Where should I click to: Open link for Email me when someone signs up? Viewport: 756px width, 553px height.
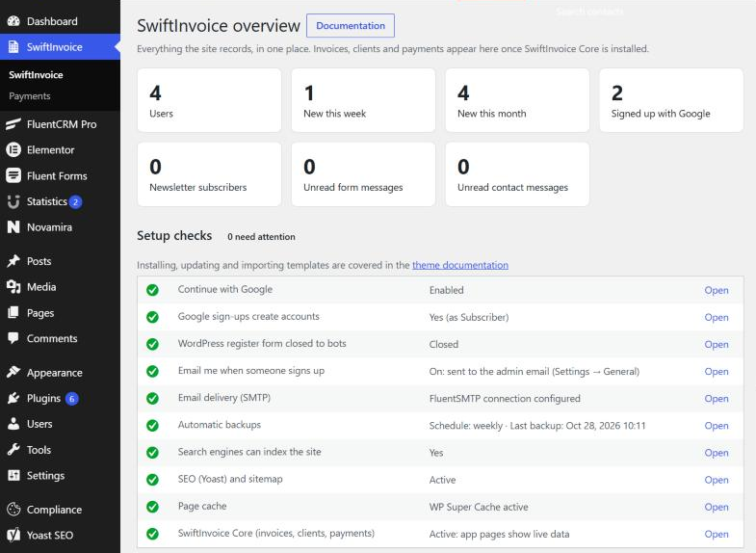pos(716,371)
